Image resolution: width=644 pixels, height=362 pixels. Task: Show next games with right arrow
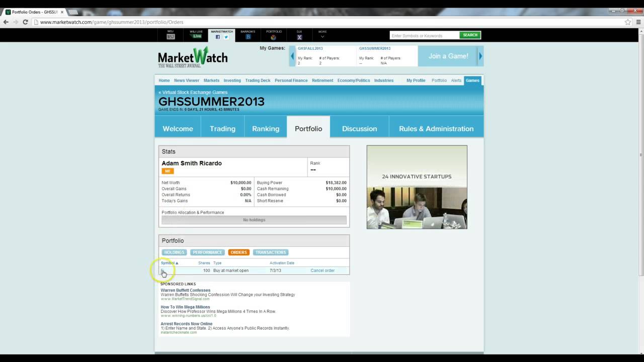[480, 56]
